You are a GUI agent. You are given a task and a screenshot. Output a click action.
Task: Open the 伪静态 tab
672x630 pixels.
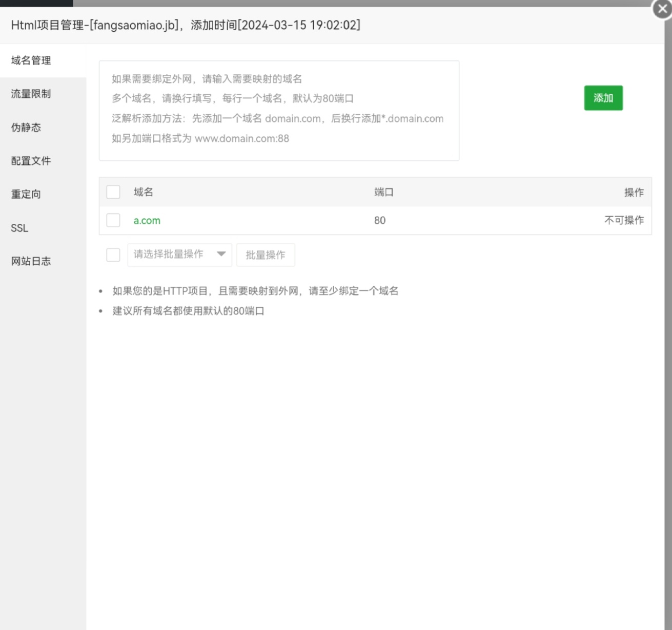(x=43, y=128)
